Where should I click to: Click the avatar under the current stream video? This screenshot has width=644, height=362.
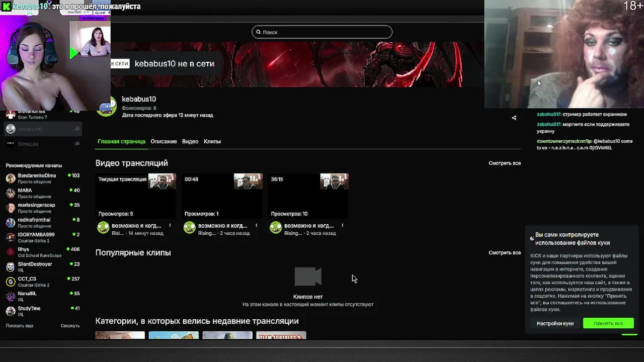103,228
